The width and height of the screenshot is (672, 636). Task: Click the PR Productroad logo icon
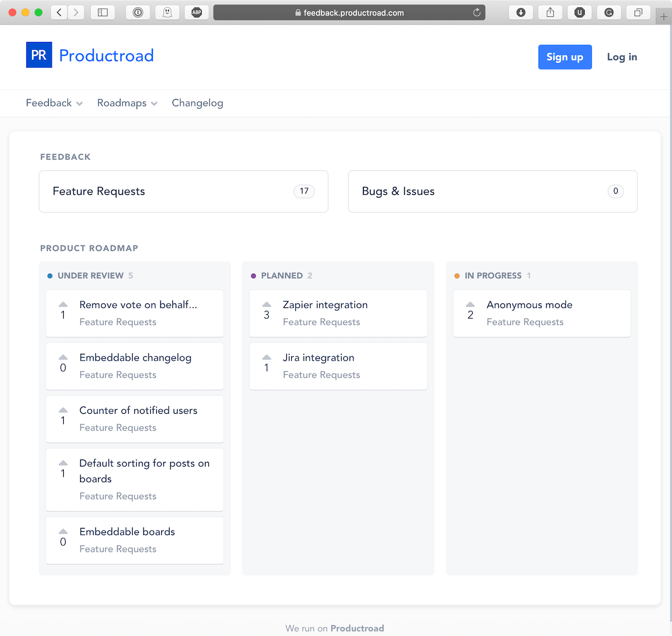pyautogui.click(x=39, y=55)
